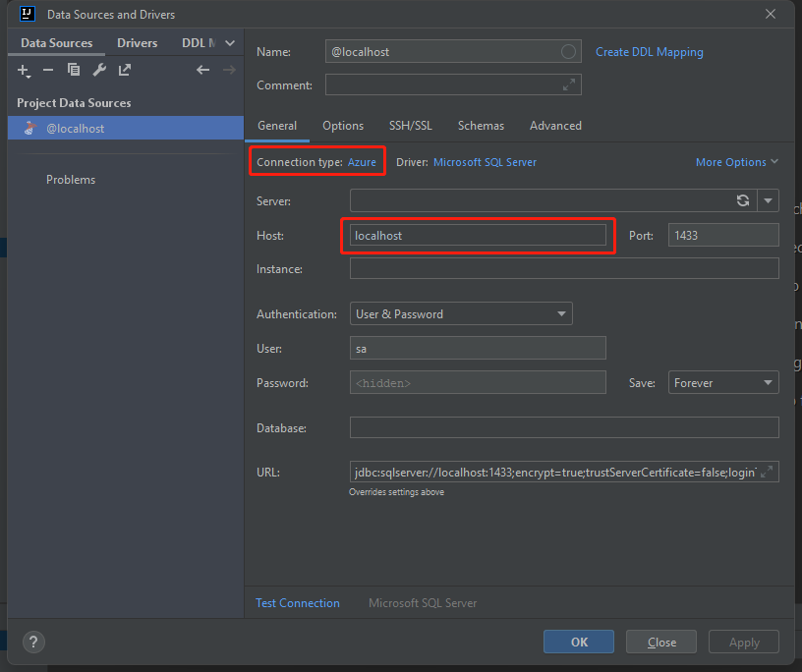This screenshot has width=802, height=672.
Task: Click inside the Database input field
Action: click(x=563, y=426)
